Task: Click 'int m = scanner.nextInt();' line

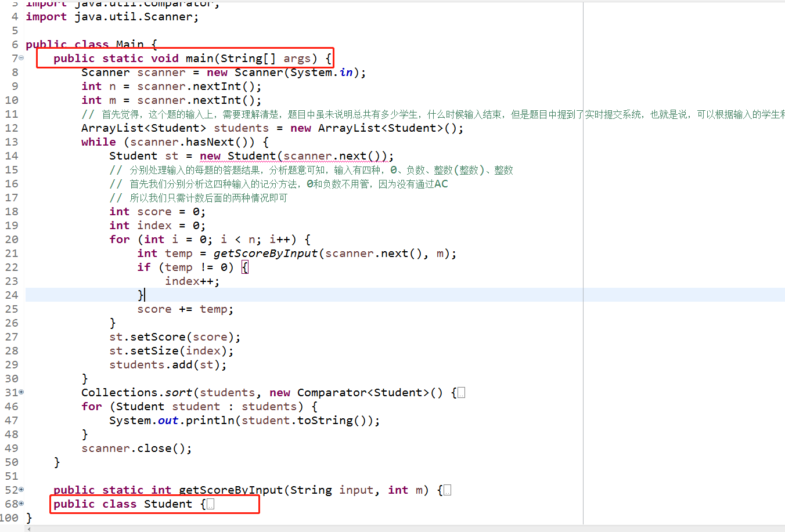Action: tap(171, 100)
